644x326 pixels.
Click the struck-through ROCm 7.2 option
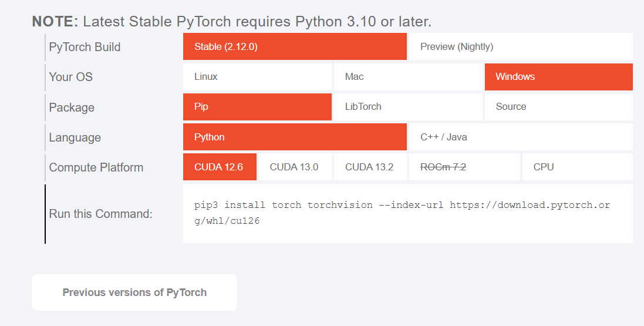[x=464, y=167]
